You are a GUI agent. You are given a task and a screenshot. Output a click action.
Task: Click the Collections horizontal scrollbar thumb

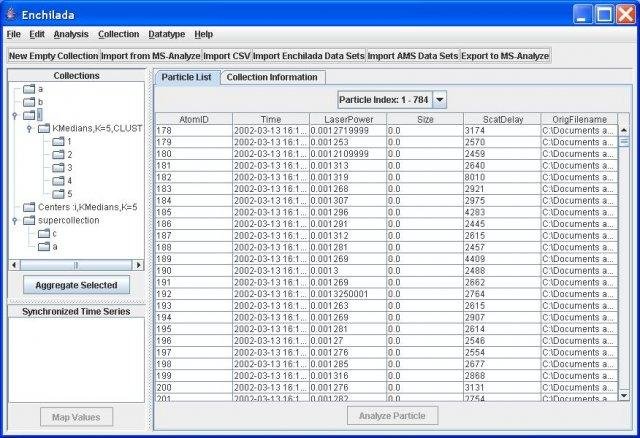coord(76,265)
